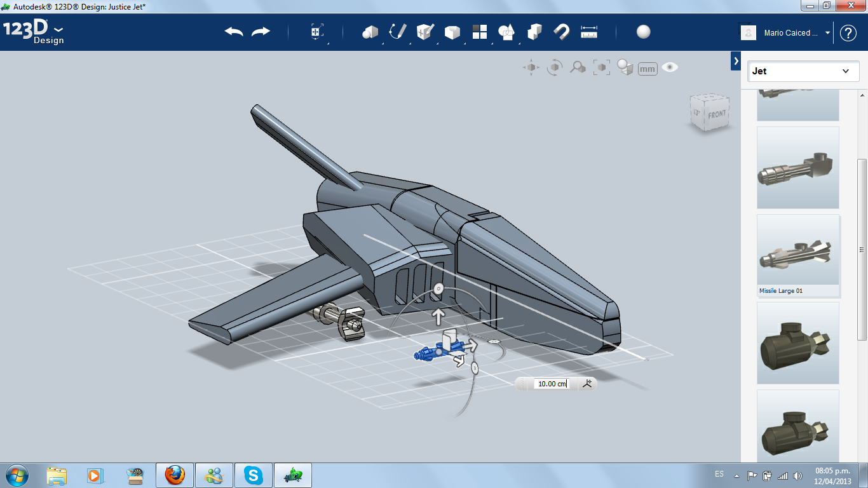Select the Orbit view tool
Screen dimensions: 868x488
coord(555,67)
